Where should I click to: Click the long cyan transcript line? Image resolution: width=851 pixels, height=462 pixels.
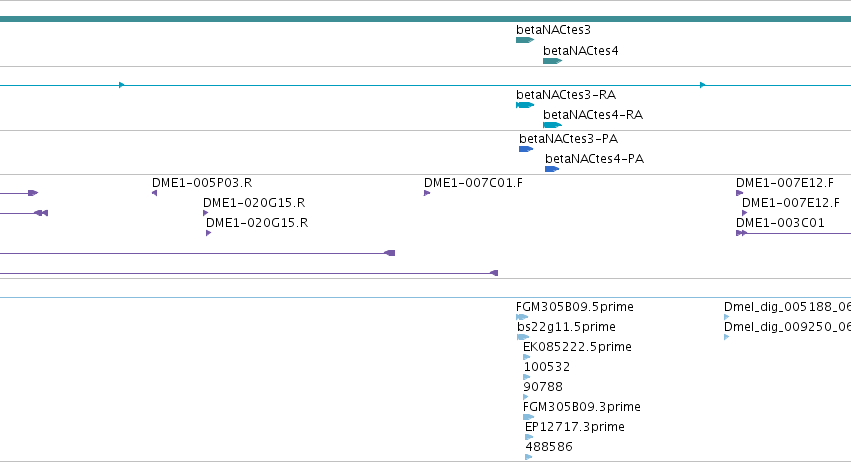pos(426,85)
